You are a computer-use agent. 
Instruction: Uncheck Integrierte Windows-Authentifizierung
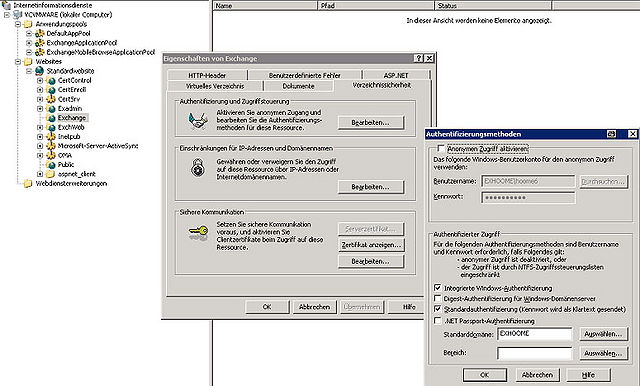coord(438,288)
